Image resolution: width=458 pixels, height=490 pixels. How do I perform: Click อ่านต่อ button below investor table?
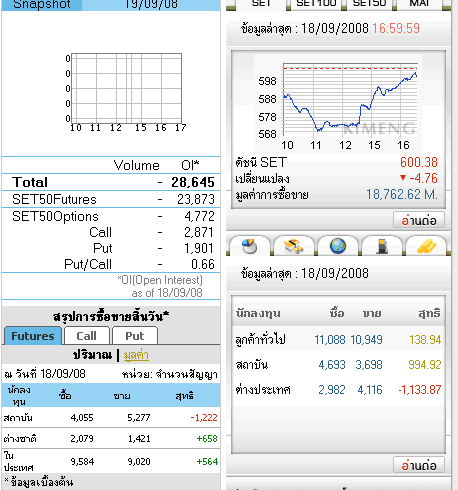coord(419,465)
